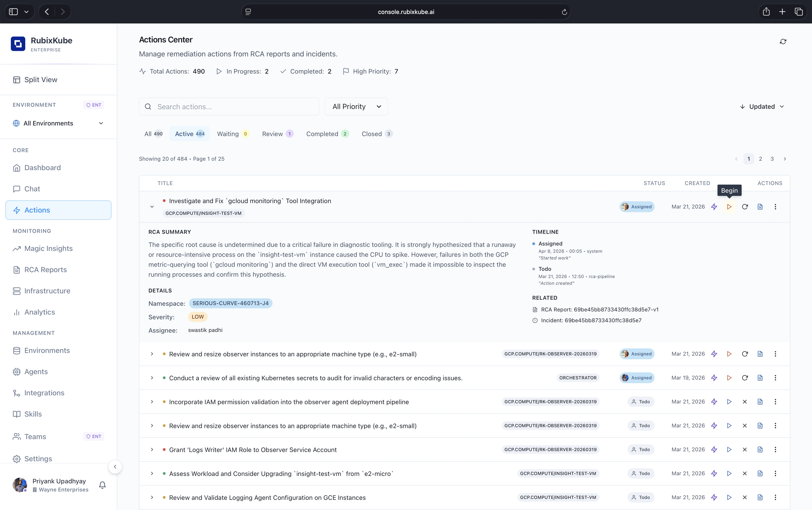Image resolution: width=812 pixels, height=510 pixels.
Task: Click the lightning action icon on Kubernetes secrets row
Action: pos(714,378)
